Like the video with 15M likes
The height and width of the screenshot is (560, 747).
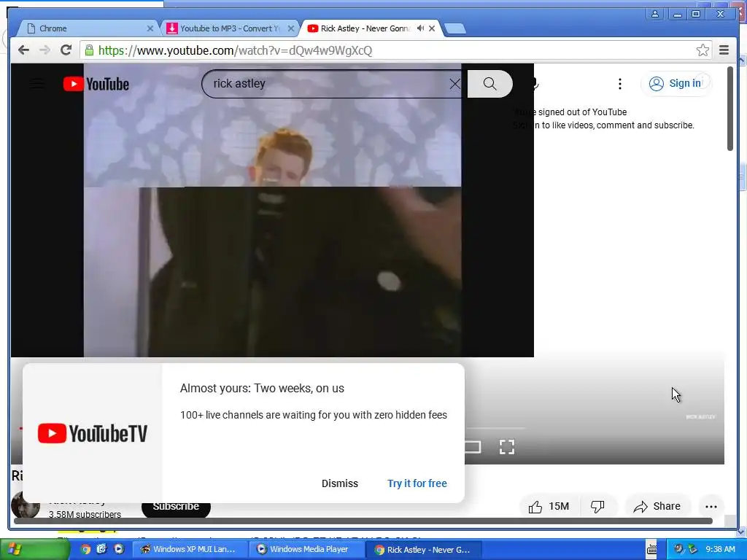(x=548, y=506)
